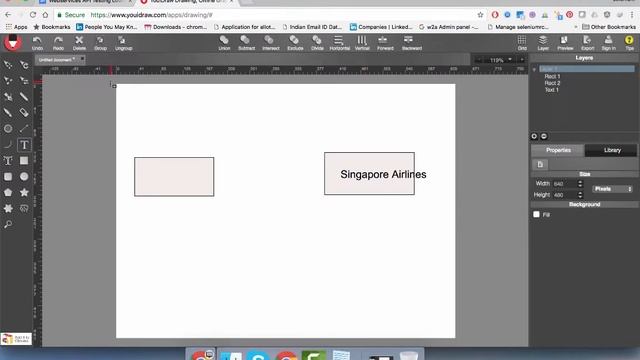
Task: Send object Backward
Action: pos(411,43)
